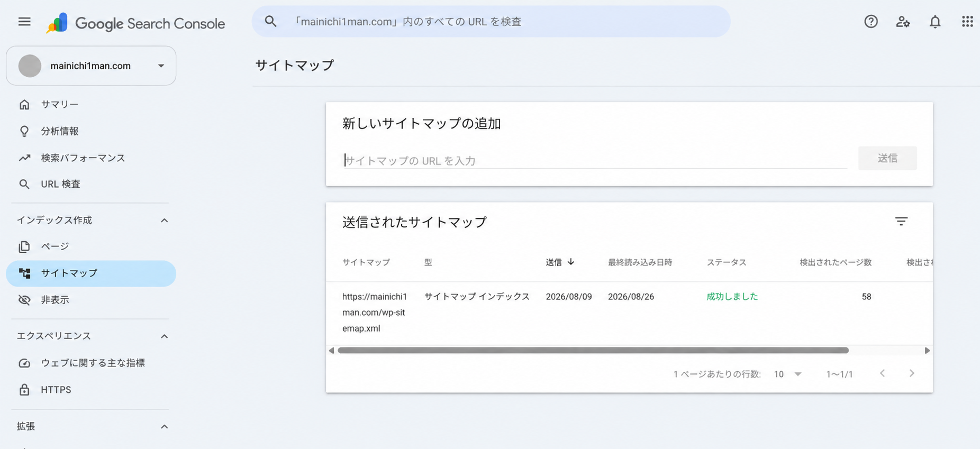Click the サイトマップ column header

[366, 262]
